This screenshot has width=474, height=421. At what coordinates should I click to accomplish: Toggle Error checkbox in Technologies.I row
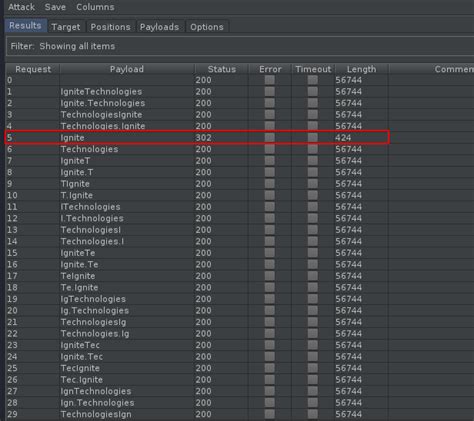coord(270,241)
